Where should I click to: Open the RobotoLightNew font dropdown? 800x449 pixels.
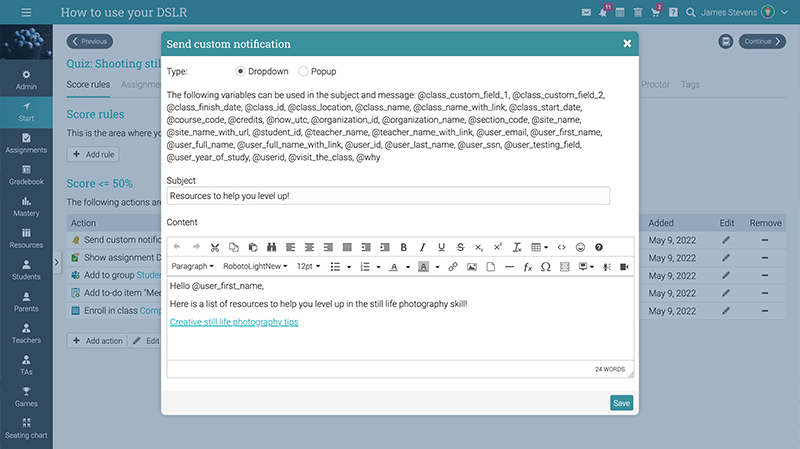[255, 266]
